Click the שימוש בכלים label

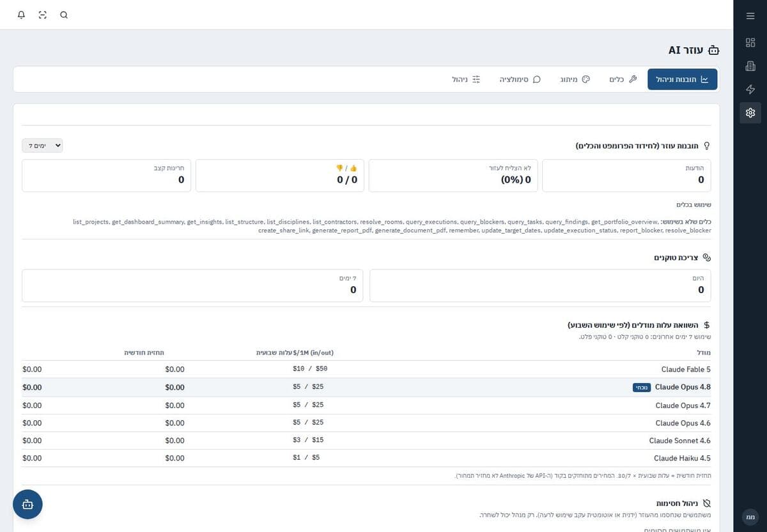coord(693,204)
